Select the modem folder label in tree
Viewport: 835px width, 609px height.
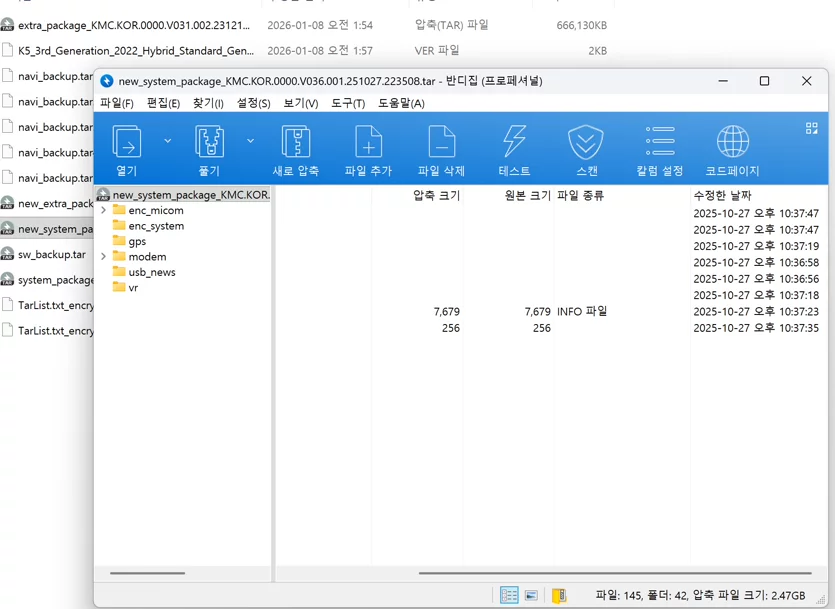(x=147, y=257)
